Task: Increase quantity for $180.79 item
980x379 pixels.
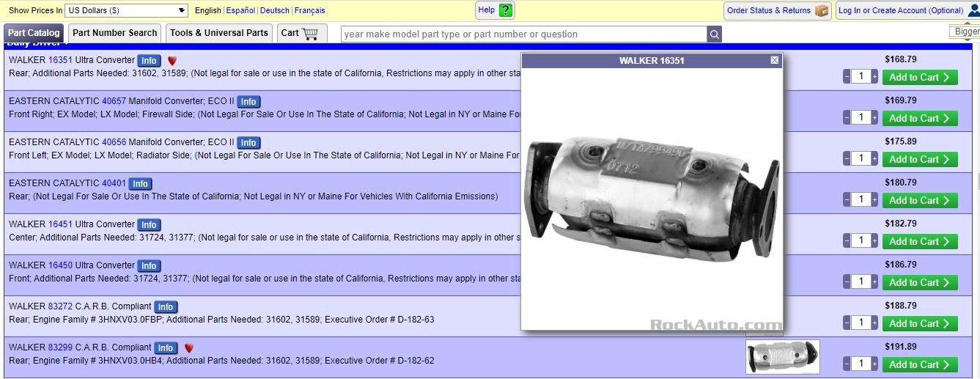Action: point(874,200)
